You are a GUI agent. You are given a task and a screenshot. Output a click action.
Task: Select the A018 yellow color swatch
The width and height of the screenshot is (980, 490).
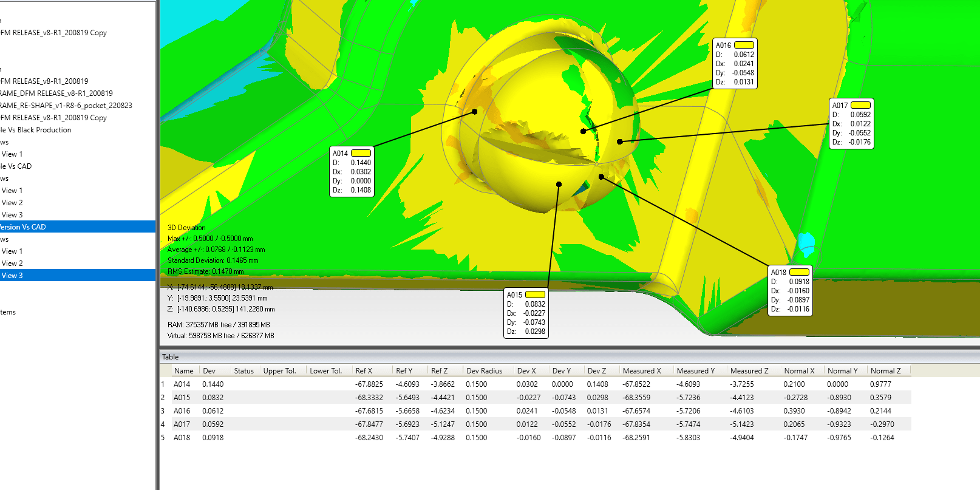pyautogui.click(x=799, y=272)
